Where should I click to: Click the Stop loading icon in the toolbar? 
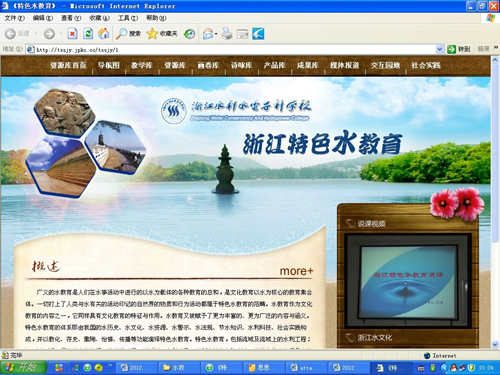[72, 34]
